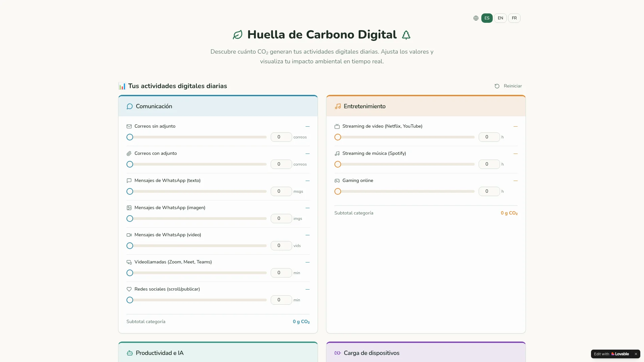Click the battery icon for Carga de dispositivos
Image resolution: width=644 pixels, height=362 pixels.
[x=338, y=353]
